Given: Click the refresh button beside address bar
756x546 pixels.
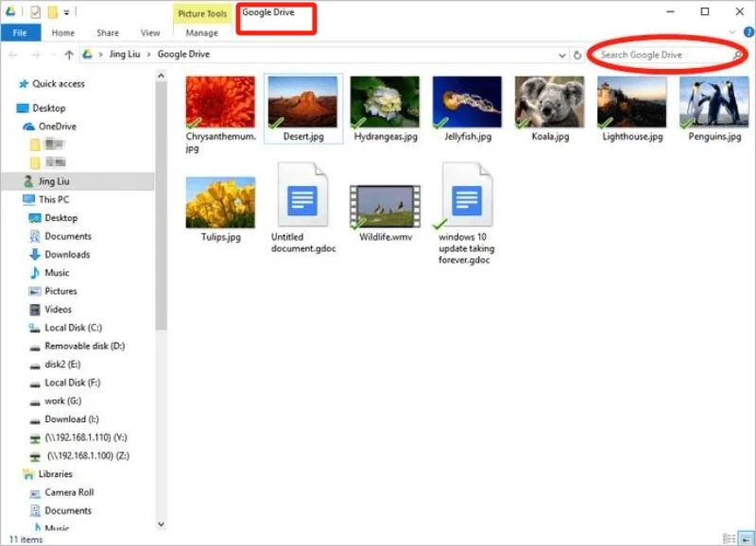Looking at the screenshot, I should tap(576, 55).
